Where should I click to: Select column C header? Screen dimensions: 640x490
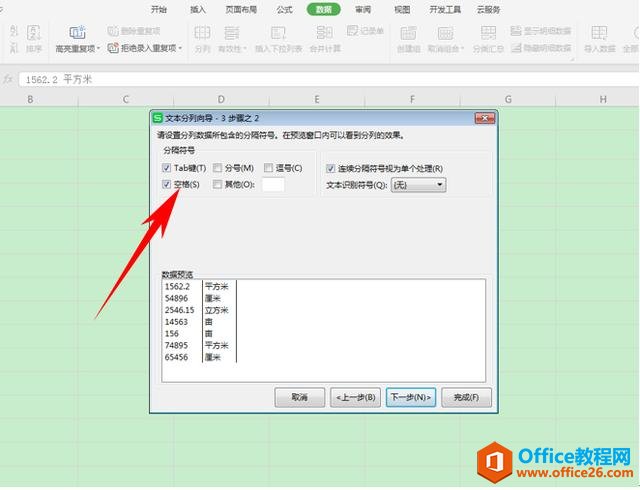click(x=126, y=99)
